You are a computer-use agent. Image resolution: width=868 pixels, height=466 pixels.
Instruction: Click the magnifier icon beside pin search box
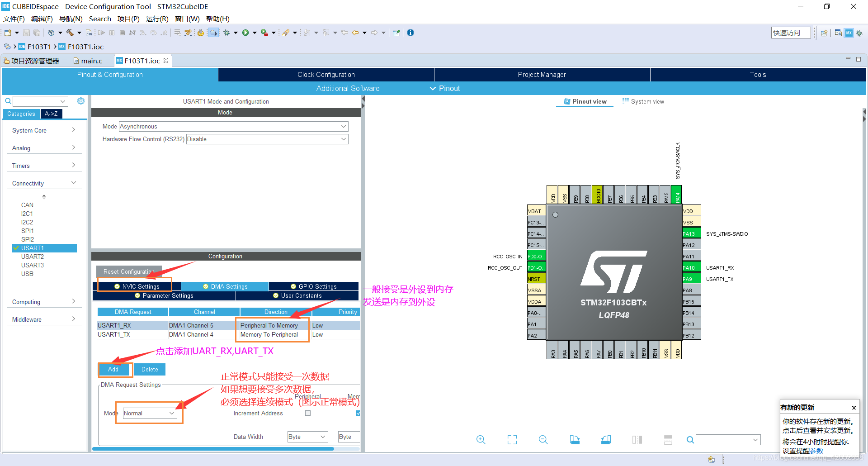click(690, 440)
